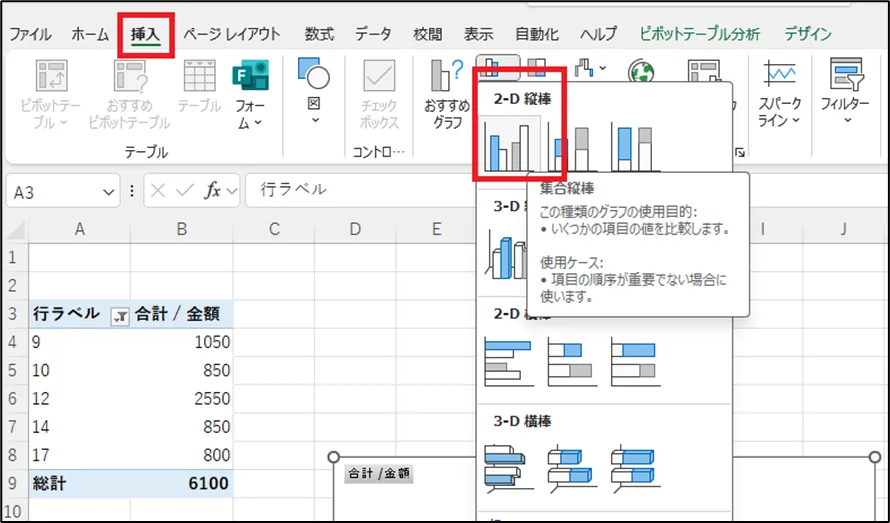Image resolution: width=890 pixels, height=523 pixels.
Task: Open the ピボットテーブル分析 tab
Action: point(699,34)
